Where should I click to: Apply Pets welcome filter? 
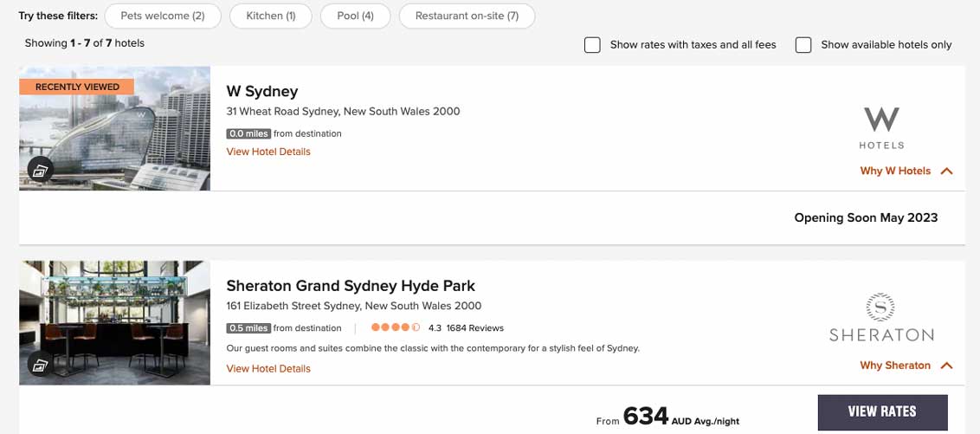(163, 16)
